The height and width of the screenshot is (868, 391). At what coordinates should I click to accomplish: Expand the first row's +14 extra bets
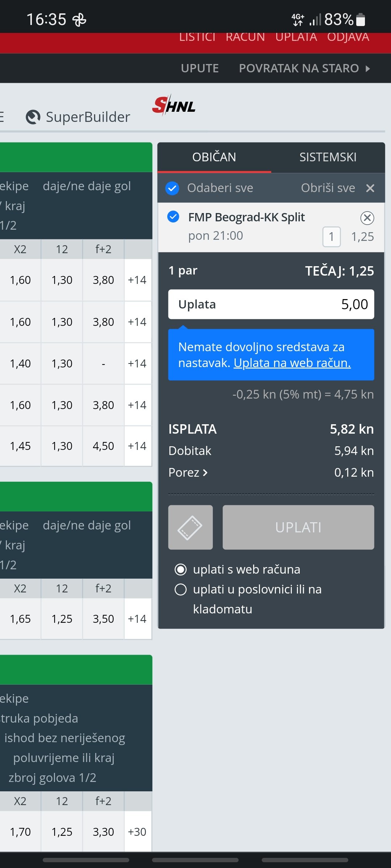[138, 280]
